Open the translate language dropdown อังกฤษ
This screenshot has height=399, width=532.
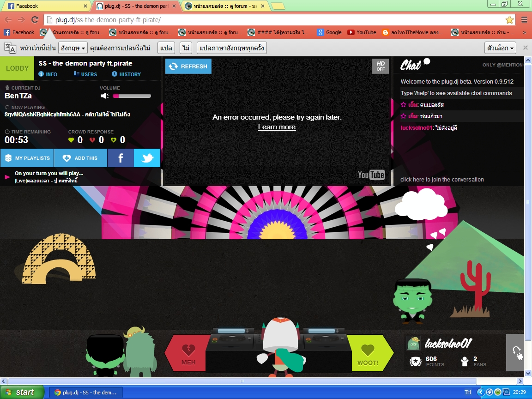pos(73,48)
